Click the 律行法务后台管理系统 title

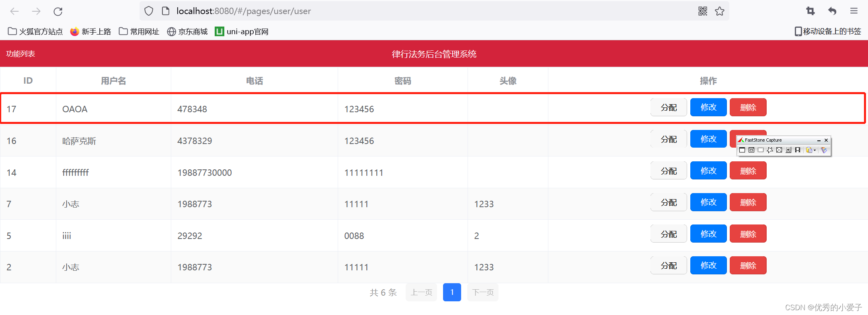(x=434, y=54)
